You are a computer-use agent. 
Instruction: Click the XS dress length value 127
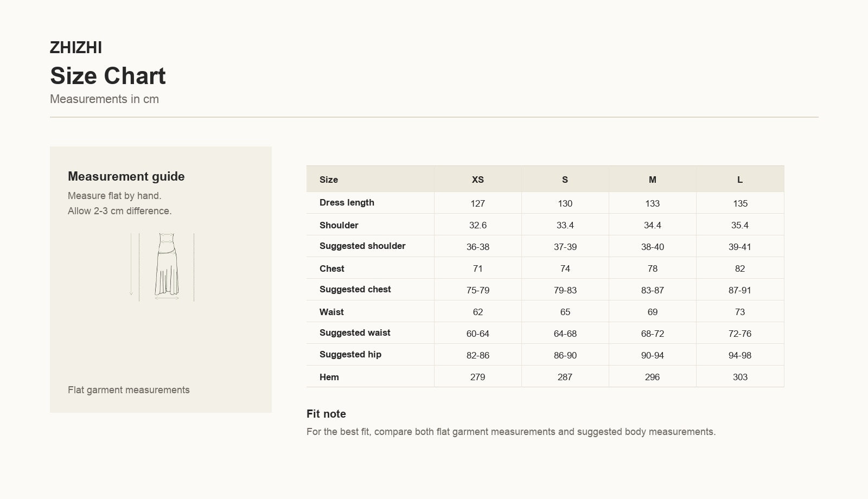478,203
